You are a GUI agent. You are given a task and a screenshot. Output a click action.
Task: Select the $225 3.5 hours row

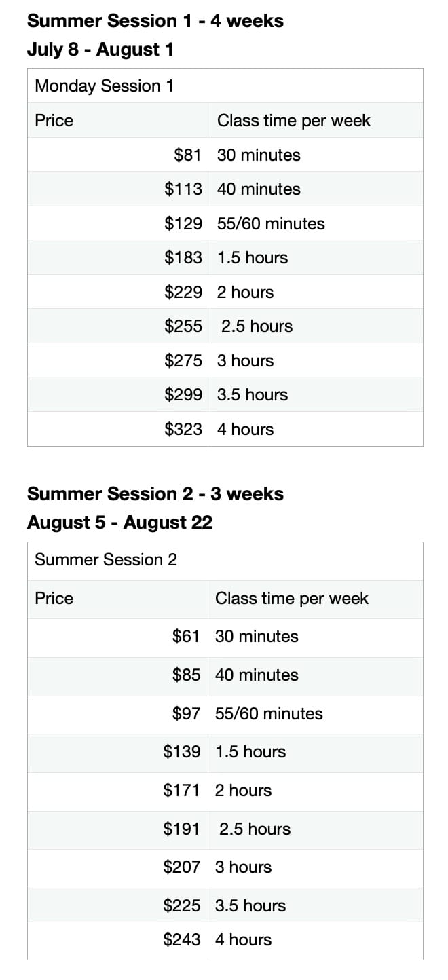[225, 905]
